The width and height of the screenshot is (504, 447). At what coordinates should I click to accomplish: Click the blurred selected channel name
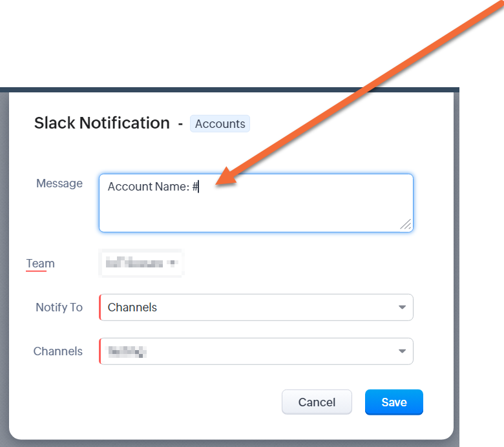[x=127, y=351]
